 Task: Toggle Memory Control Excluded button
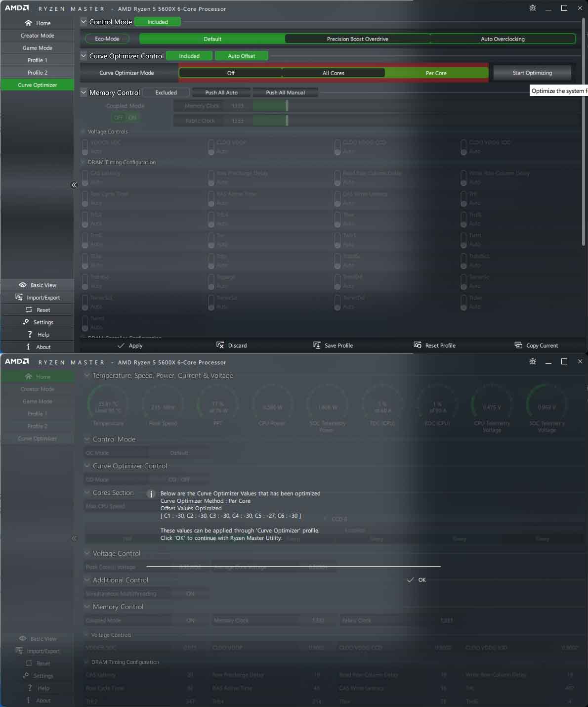[166, 92]
